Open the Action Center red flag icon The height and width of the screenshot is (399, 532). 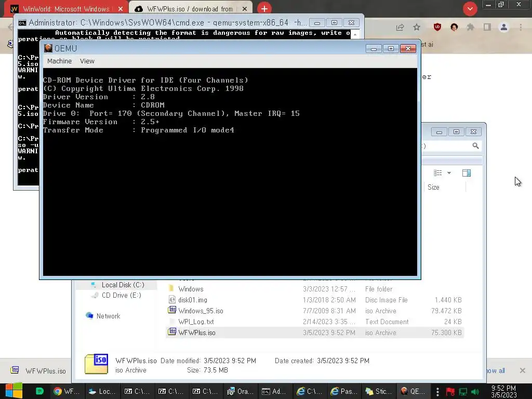click(450, 392)
